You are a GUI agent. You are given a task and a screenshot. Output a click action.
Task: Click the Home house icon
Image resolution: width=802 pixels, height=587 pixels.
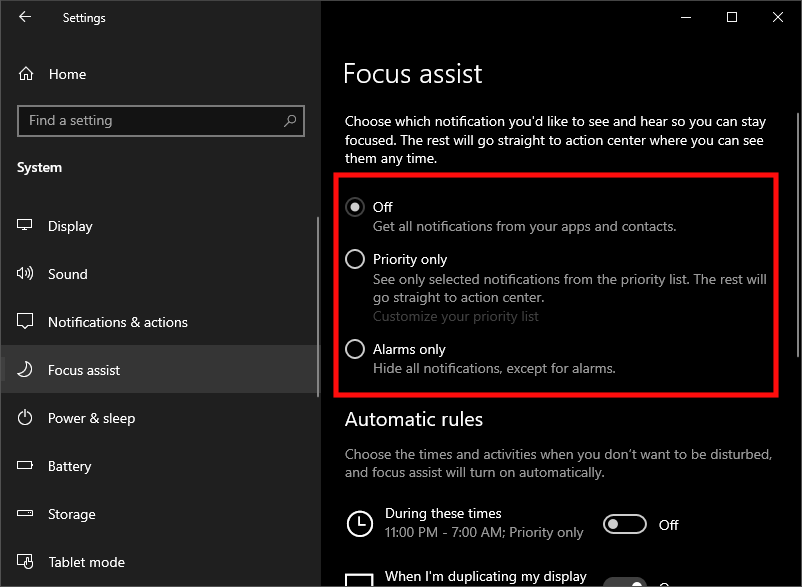click(x=26, y=74)
